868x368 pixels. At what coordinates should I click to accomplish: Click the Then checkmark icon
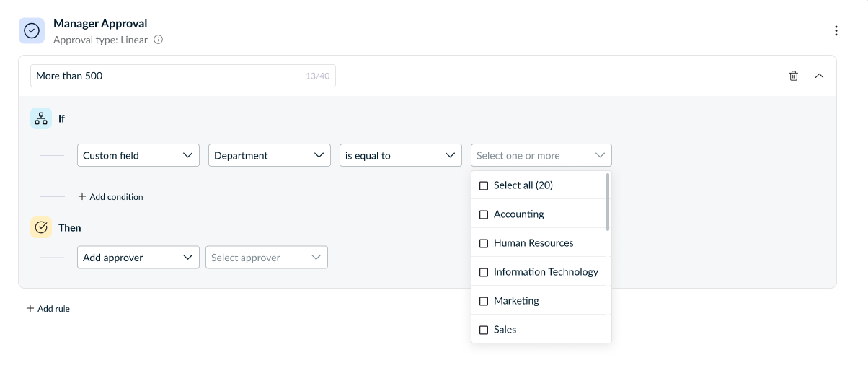[x=41, y=227]
